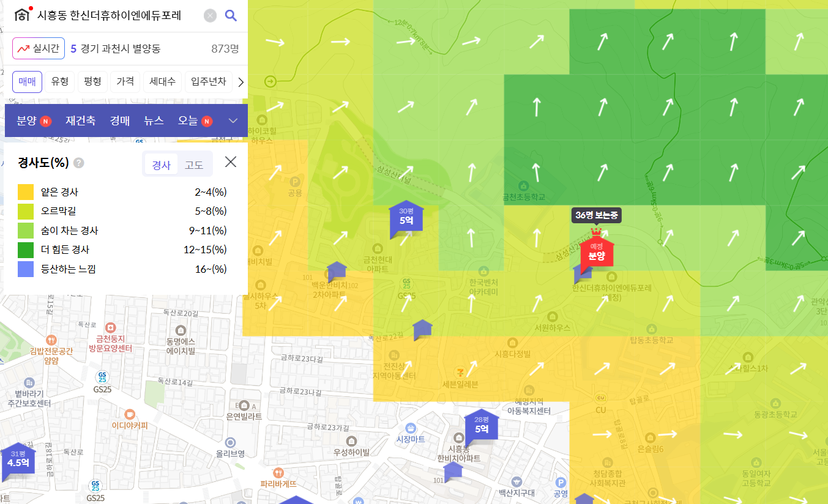The image size is (828, 504).
Task: Click the house marker above 백운한비치 2차아파트
Action: tap(337, 272)
